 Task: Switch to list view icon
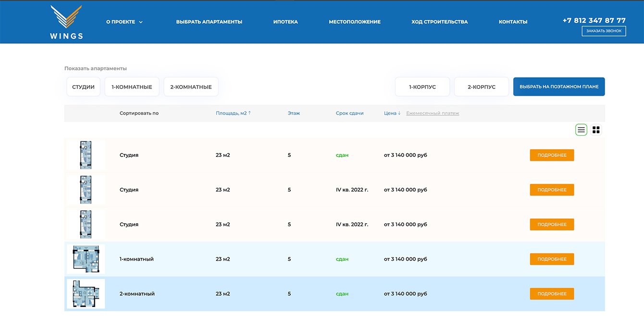pos(582,130)
